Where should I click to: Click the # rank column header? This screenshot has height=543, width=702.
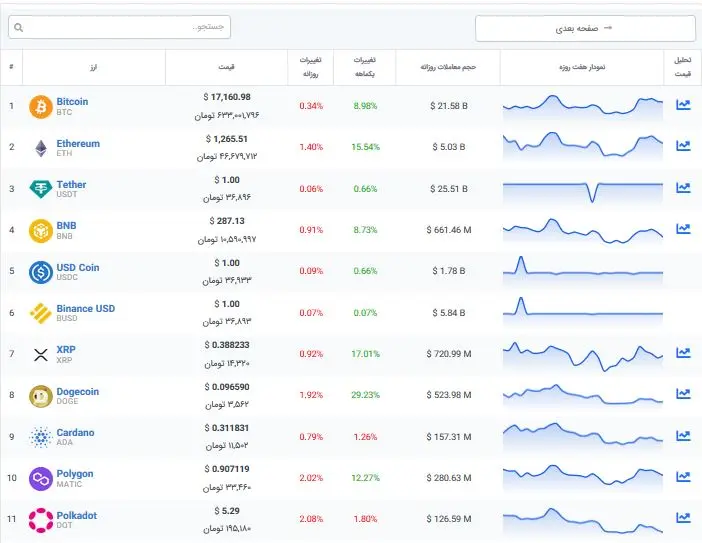click(11, 67)
